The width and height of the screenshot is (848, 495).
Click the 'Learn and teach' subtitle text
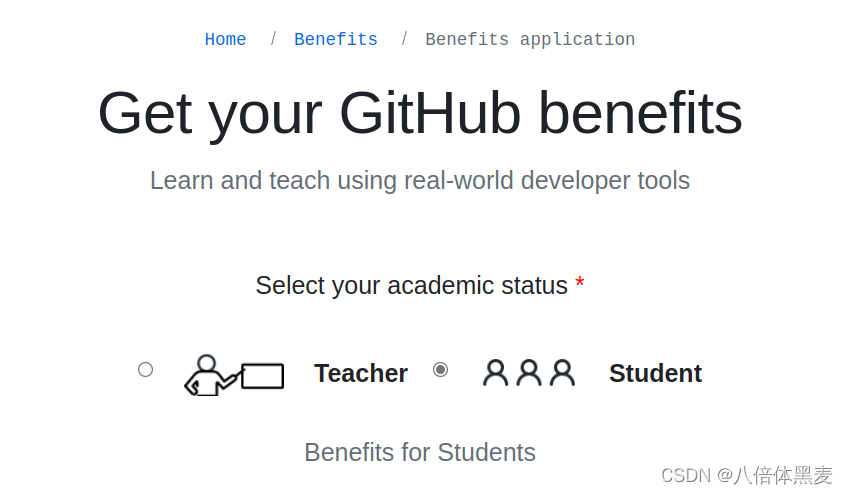click(x=420, y=181)
